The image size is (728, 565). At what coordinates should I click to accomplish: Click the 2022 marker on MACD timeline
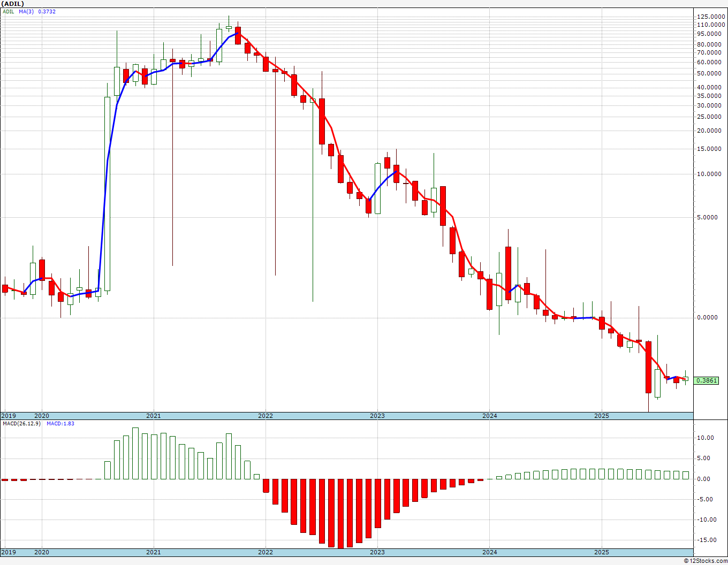[x=265, y=552]
